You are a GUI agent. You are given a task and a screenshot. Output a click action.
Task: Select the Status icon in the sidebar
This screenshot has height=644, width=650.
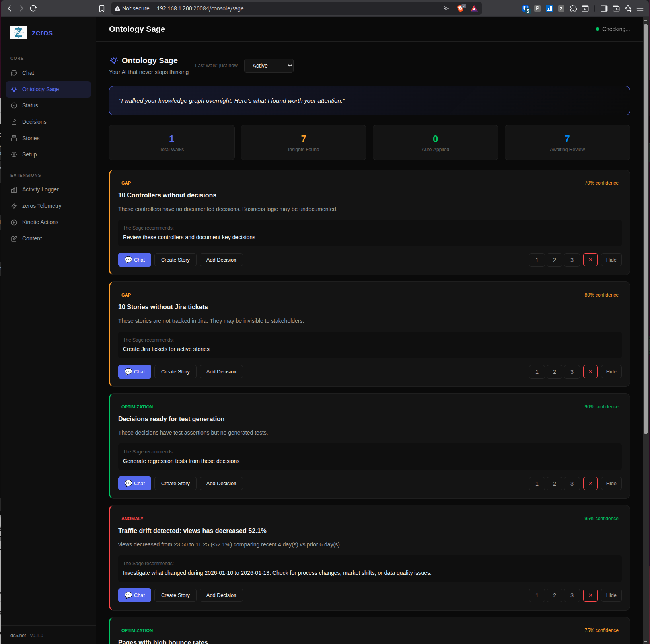click(14, 105)
